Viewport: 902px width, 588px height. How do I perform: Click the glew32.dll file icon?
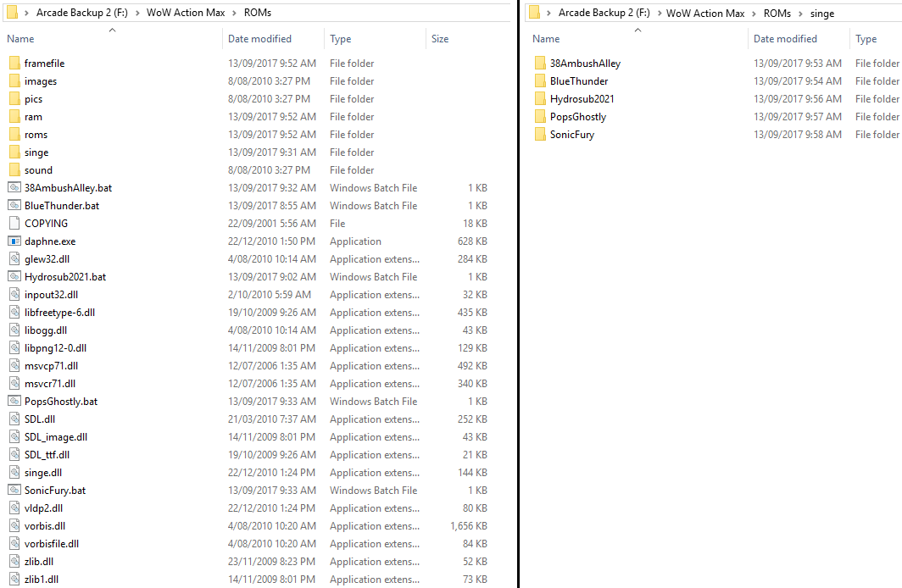[x=14, y=258]
